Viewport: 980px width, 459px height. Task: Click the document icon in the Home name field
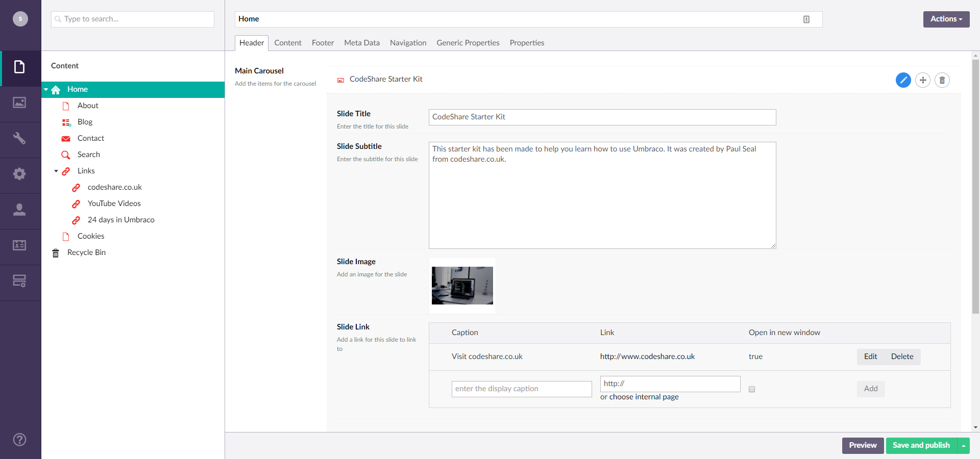click(x=806, y=19)
